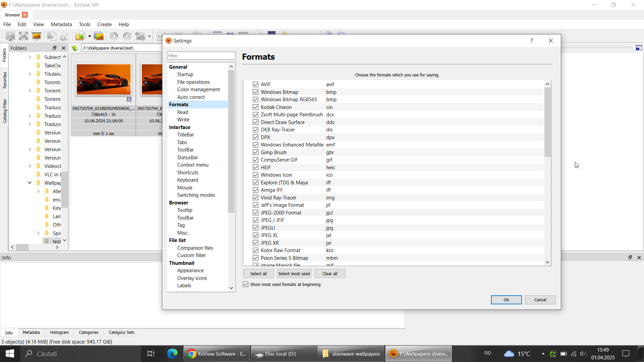Select the first orange car thumbnail
Image resolution: width=644 pixels, height=362 pixels.
click(103, 79)
